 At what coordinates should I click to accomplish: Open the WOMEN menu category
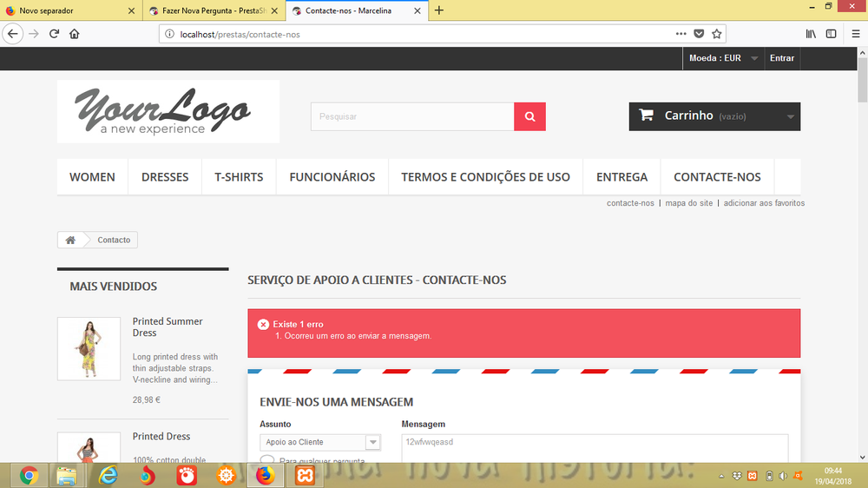click(93, 176)
